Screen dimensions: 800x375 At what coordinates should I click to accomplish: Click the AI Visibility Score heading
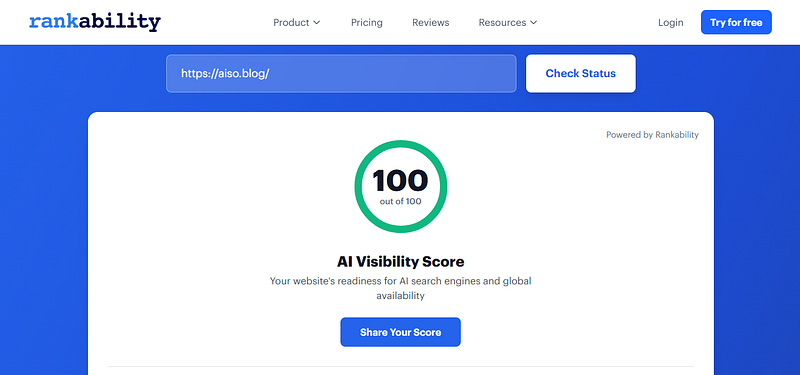[401, 262]
